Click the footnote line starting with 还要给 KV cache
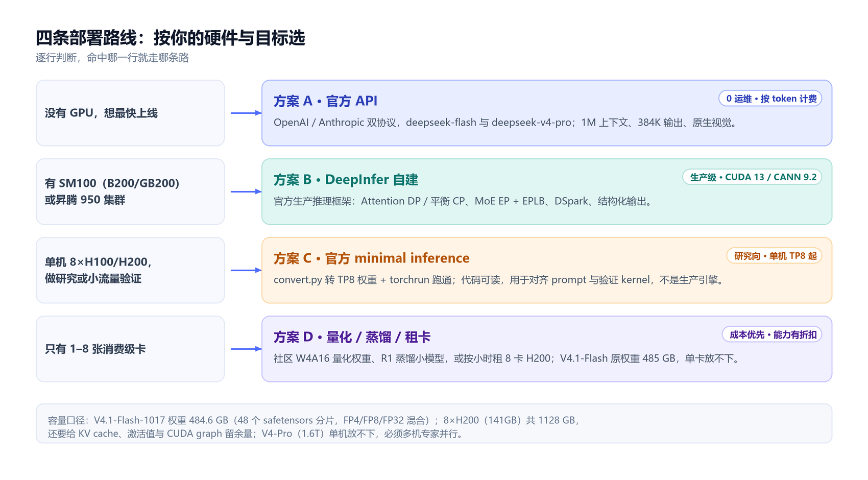Viewport: 868px width, 480px height. pos(256,434)
